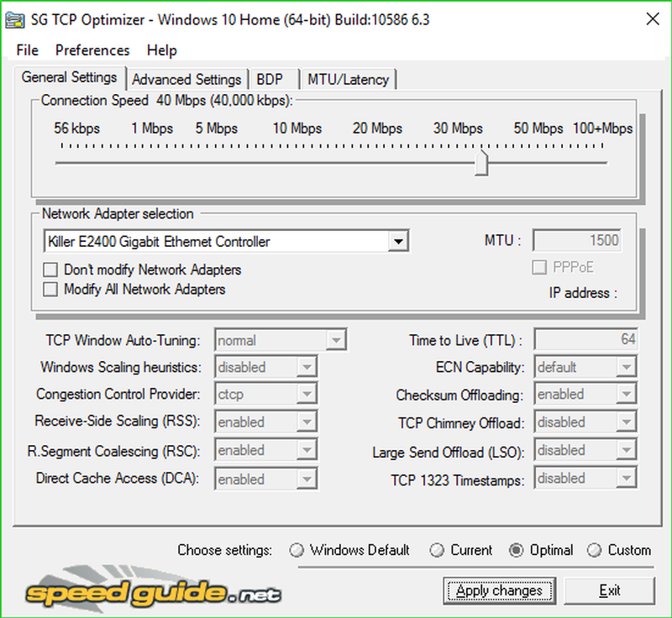Check Don't modify Network Adapters
This screenshot has width=672, height=618.
[x=50, y=270]
